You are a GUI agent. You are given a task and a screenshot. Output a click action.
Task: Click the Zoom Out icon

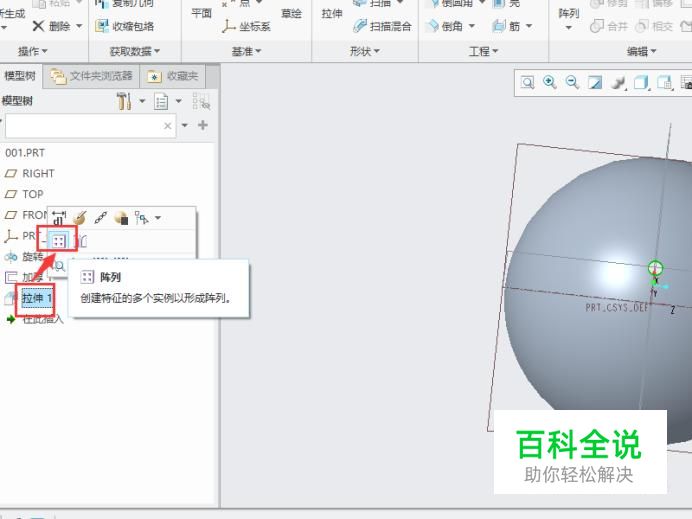click(x=572, y=82)
